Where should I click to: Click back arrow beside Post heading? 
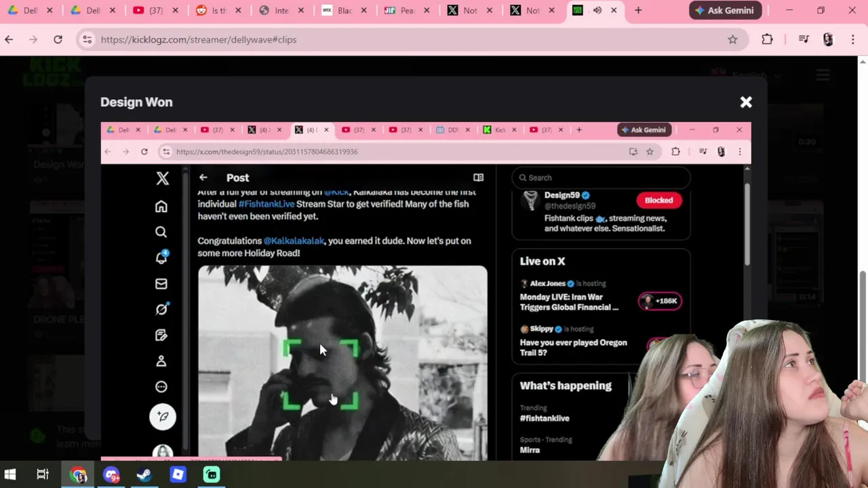click(203, 178)
